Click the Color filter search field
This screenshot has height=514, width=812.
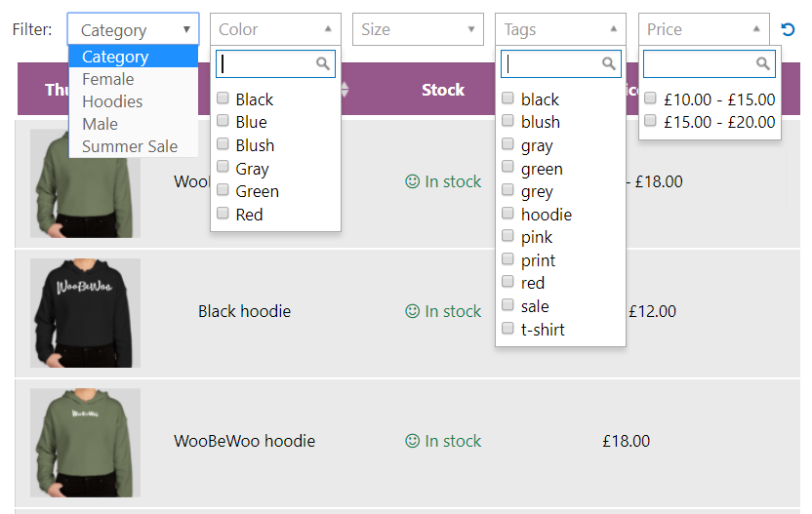click(275, 63)
